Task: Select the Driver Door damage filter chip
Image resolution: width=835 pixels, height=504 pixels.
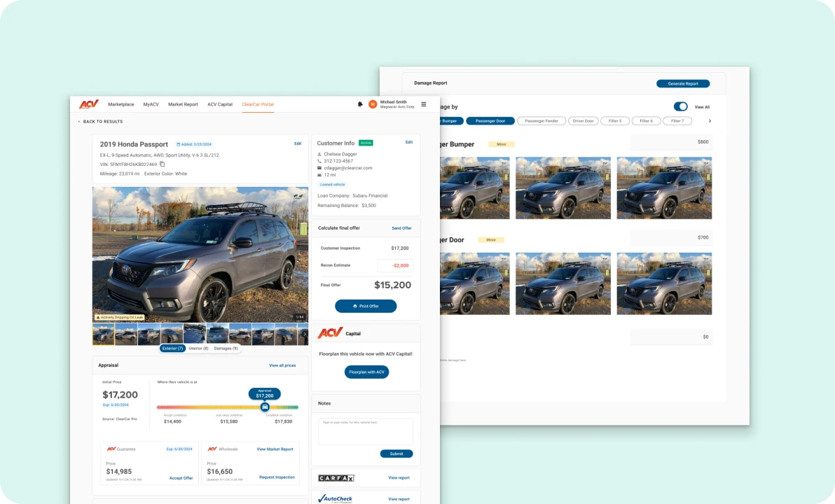Action: point(583,121)
